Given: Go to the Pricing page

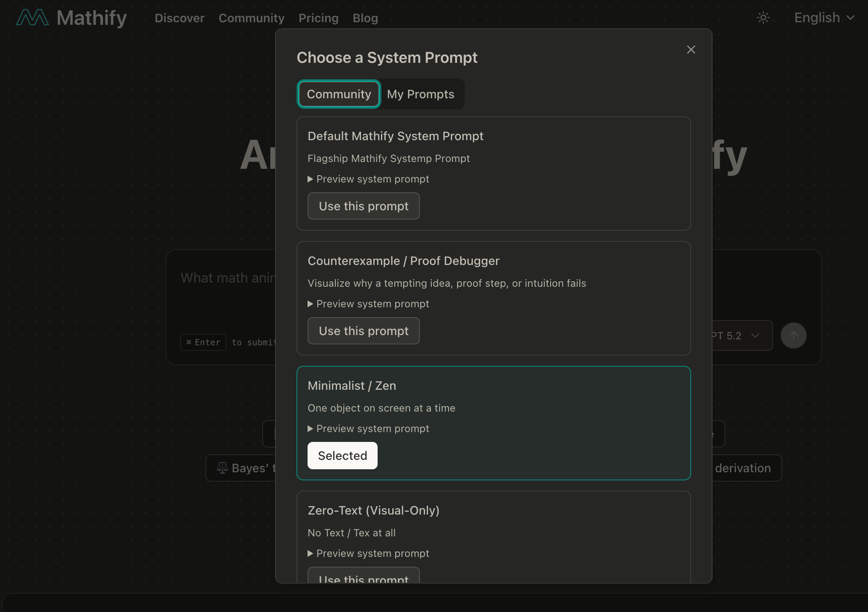Looking at the screenshot, I should (318, 18).
